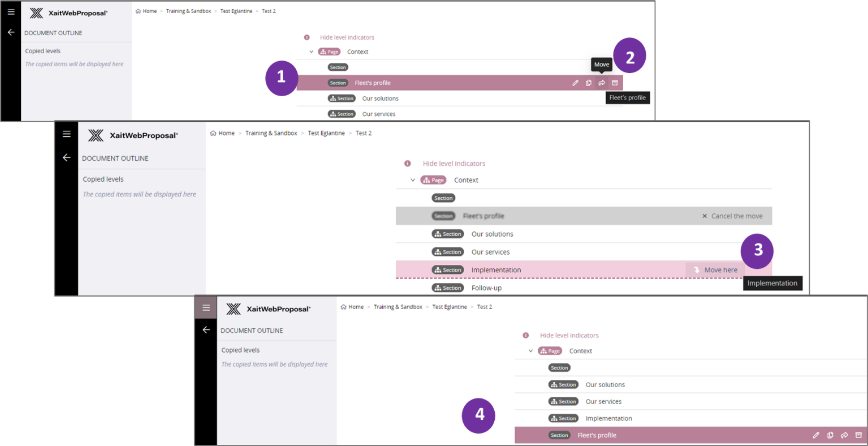Toggle Hide level indicators in the top panel
This screenshot has width=868, height=446.
[347, 37]
